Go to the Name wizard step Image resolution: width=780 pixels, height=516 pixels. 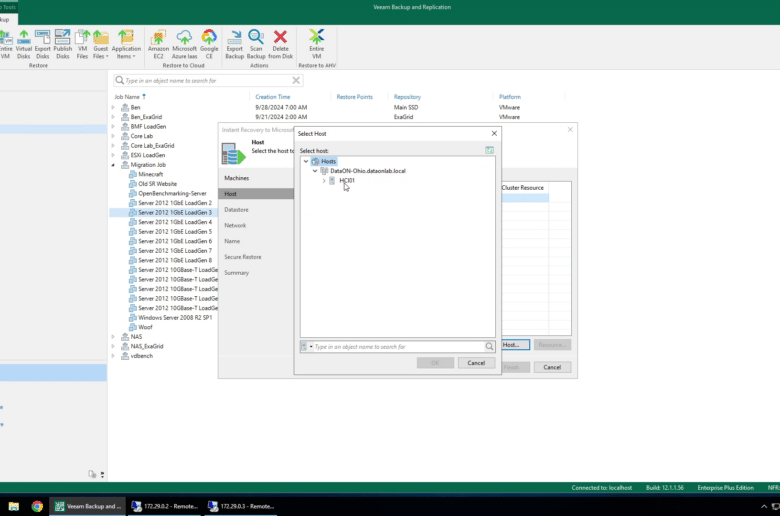pyautogui.click(x=232, y=241)
